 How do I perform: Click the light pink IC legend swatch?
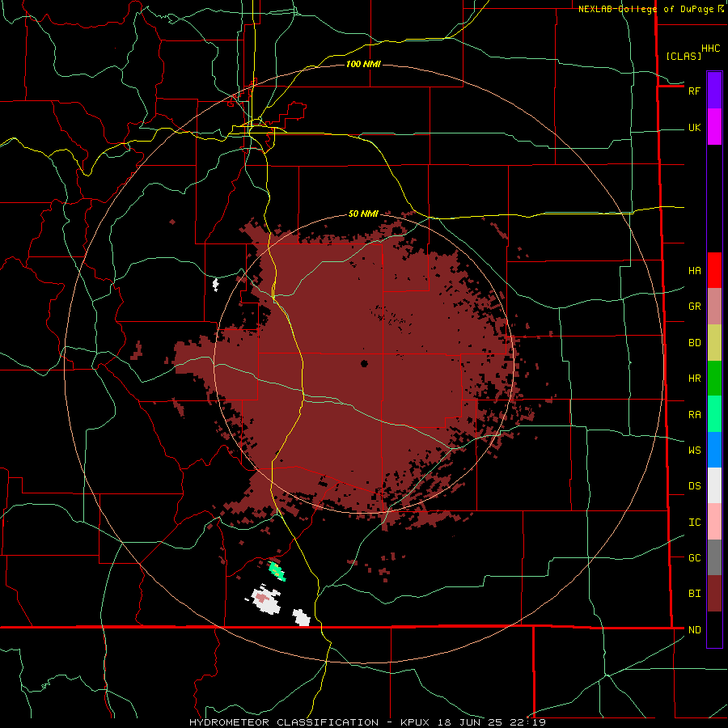pos(714,522)
